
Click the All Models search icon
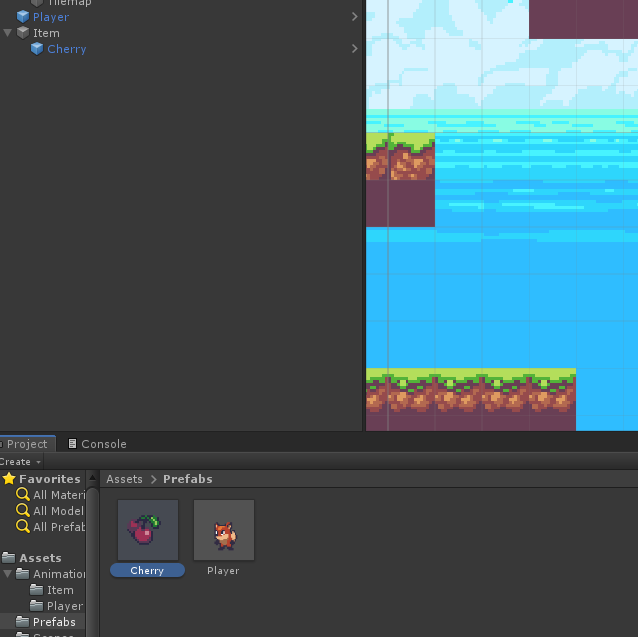click(x=23, y=510)
